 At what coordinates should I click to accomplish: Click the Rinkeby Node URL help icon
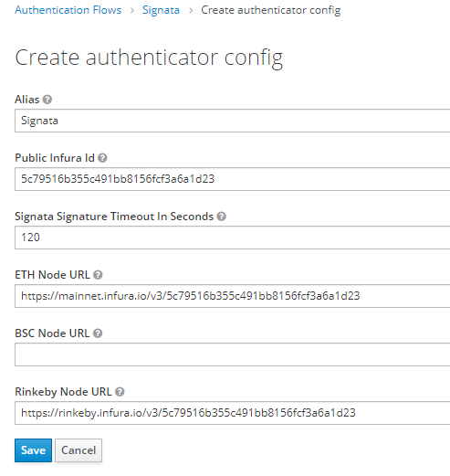pyautogui.click(x=120, y=392)
